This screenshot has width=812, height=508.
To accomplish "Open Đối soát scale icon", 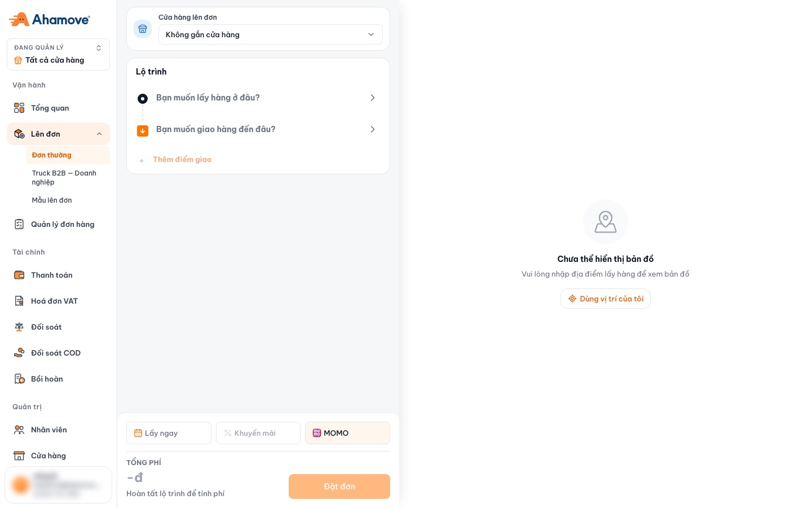I will 19,327.
